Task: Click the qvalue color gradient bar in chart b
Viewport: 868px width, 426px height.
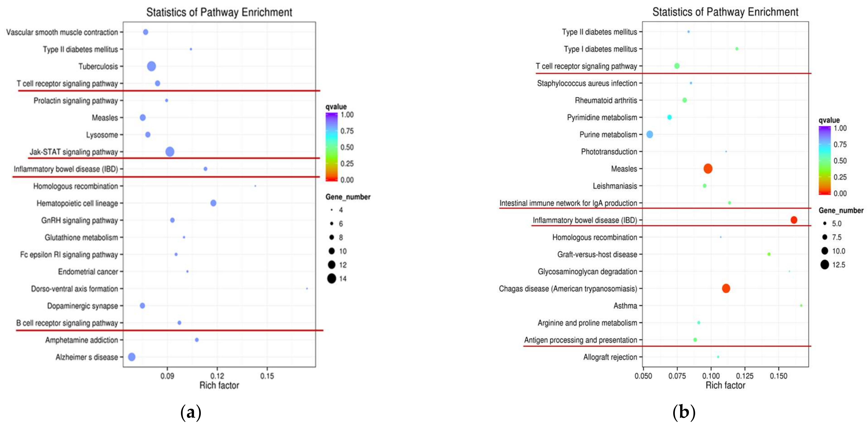Action: 825,161
